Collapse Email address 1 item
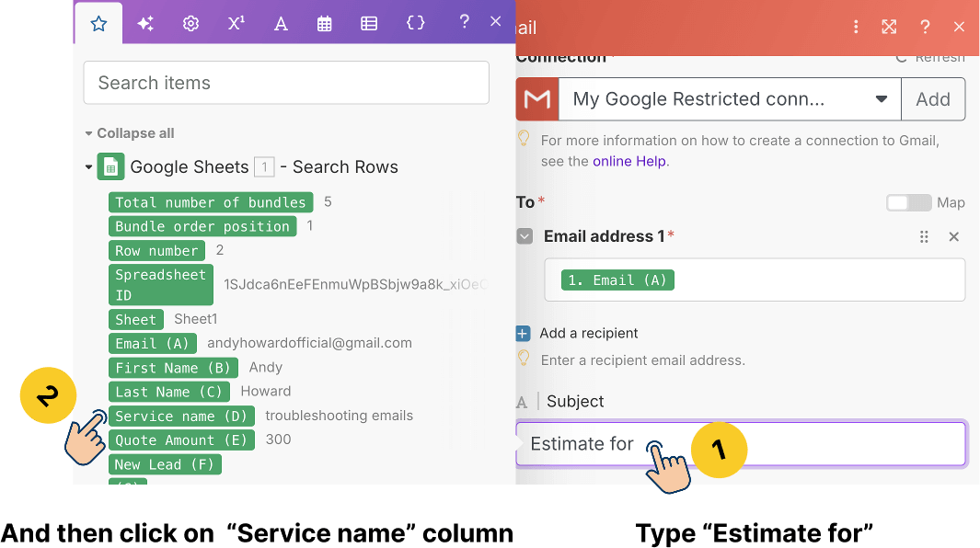This screenshot has width=980, height=548. click(x=525, y=236)
